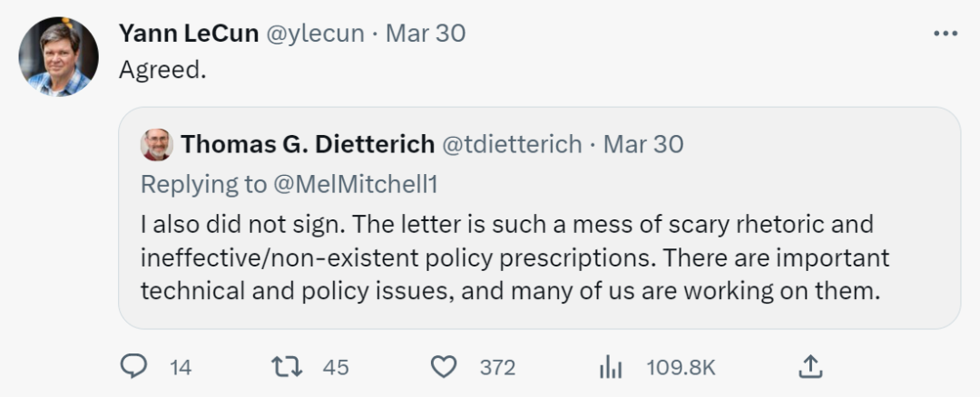Click Thomas G. Dietterich's small avatar
Viewport: 980px width, 397px height.
(156, 145)
